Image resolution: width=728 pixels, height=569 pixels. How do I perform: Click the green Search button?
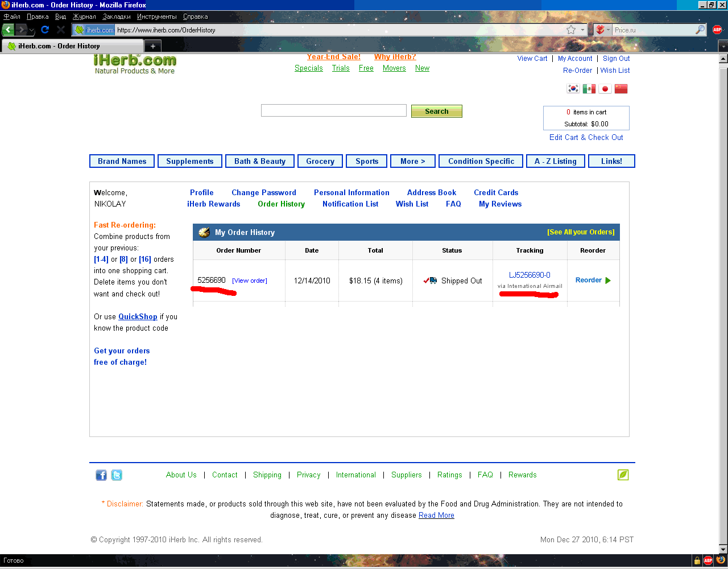click(x=436, y=112)
